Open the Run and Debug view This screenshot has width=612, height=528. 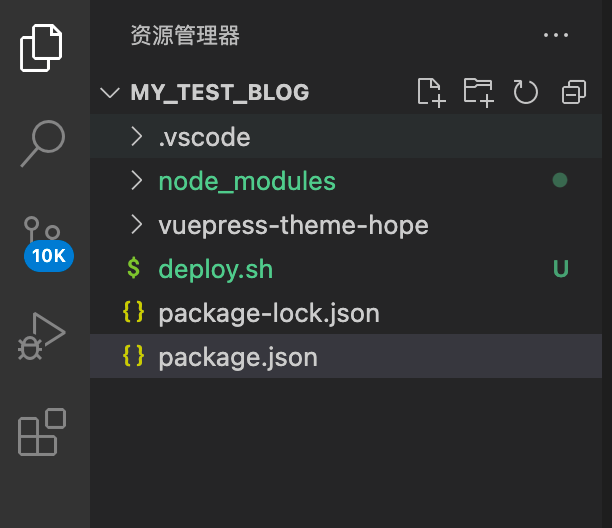click(42, 336)
